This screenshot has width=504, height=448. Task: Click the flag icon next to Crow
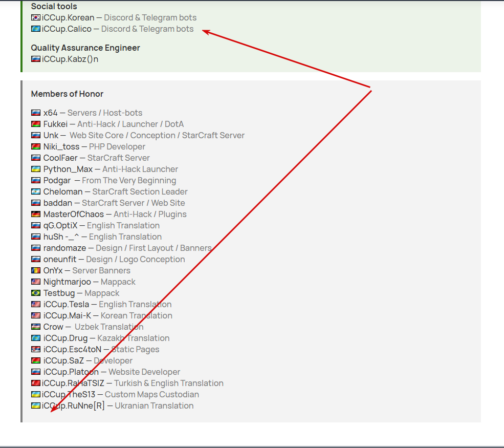pos(36,327)
